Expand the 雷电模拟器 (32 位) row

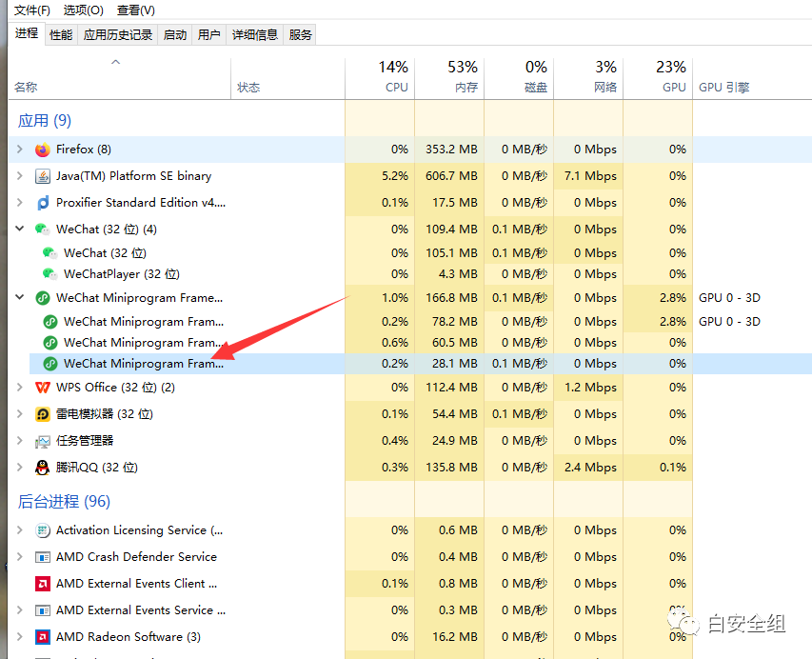click(x=20, y=413)
